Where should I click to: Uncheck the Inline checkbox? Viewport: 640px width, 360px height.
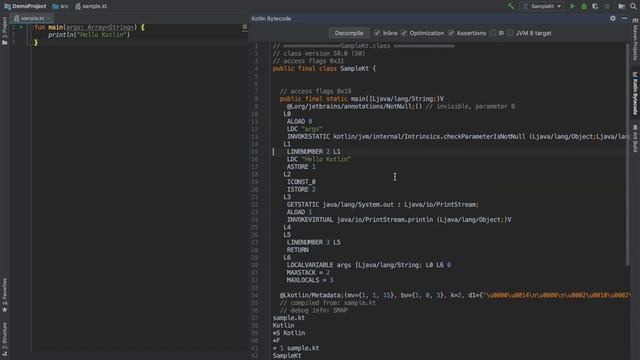coord(377,33)
